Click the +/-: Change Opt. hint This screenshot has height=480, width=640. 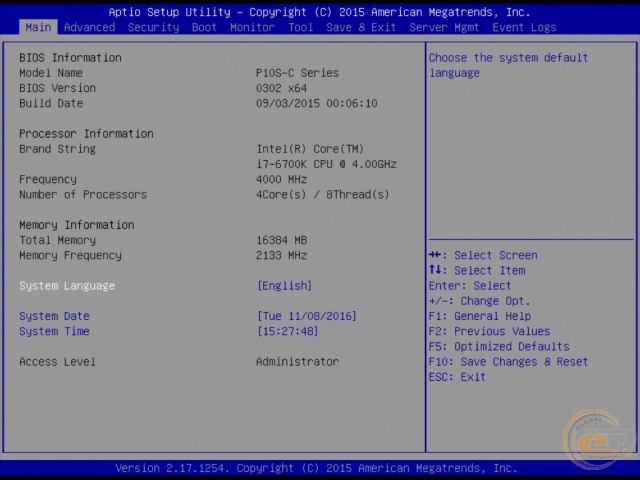(480, 301)
